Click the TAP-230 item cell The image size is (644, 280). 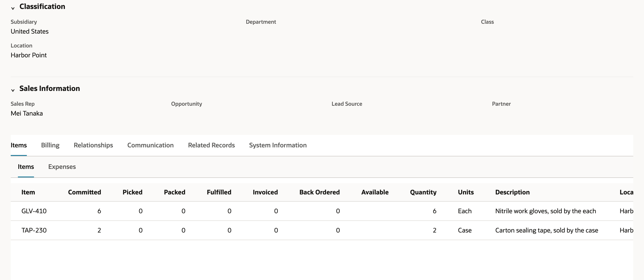tap(34, 230)
